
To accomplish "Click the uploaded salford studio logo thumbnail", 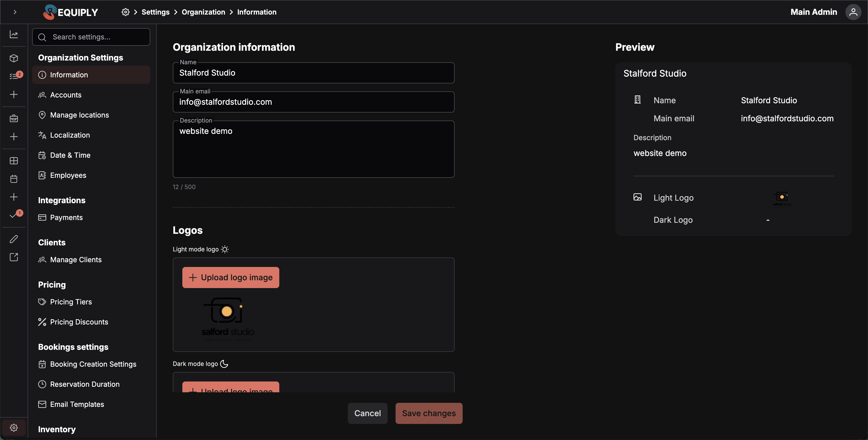I will (x=228, y=319).
